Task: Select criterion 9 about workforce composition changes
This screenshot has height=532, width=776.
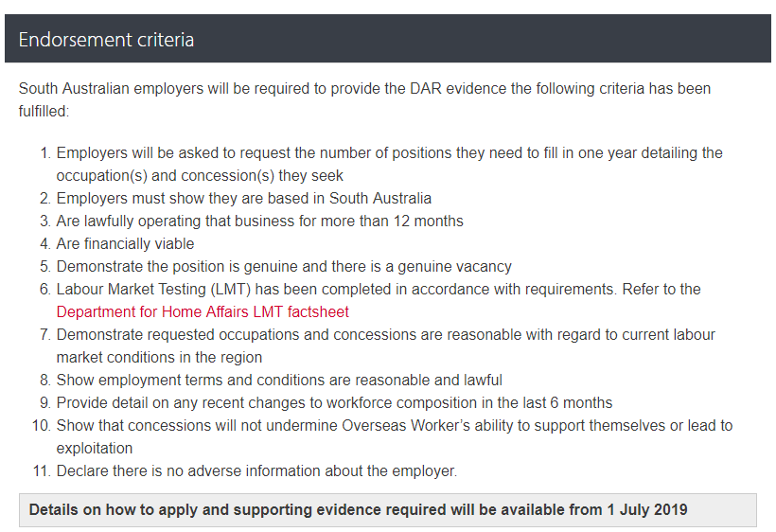Action: coord(334,402)
